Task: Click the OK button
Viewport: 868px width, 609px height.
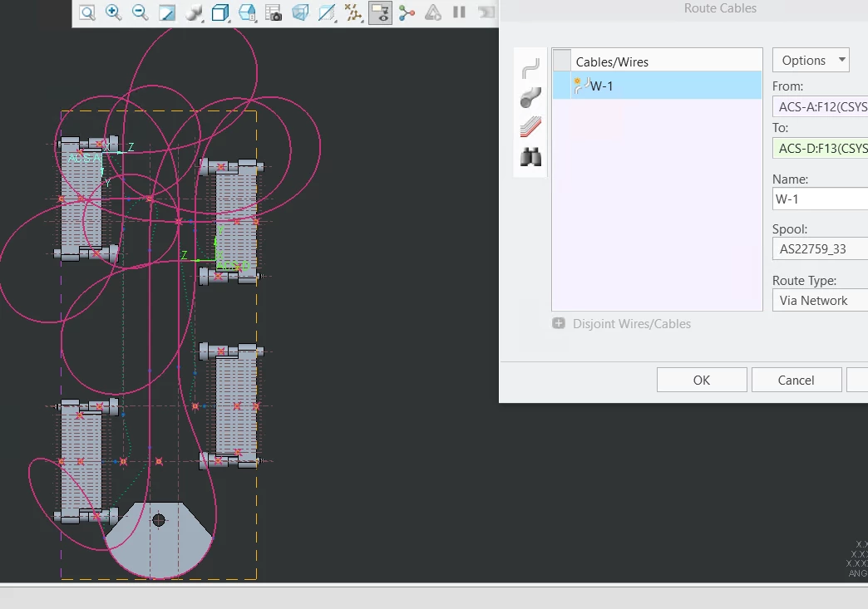Action: 702,380
